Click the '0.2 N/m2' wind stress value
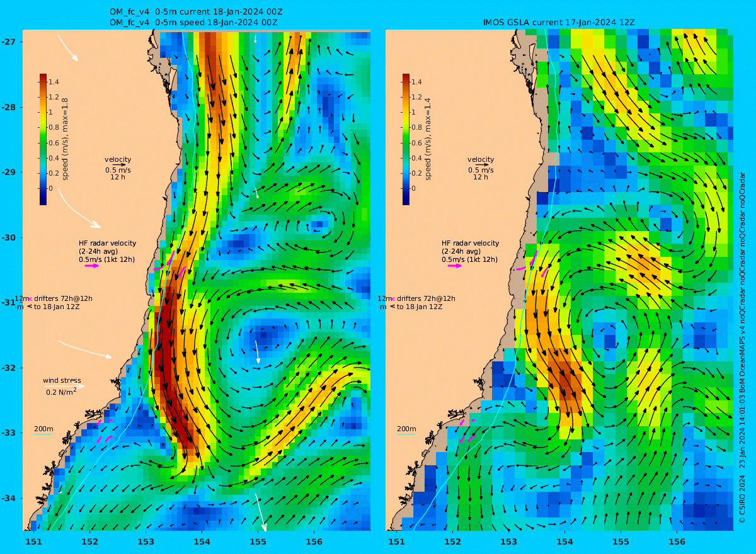756x554 pixels. point(61,392)
